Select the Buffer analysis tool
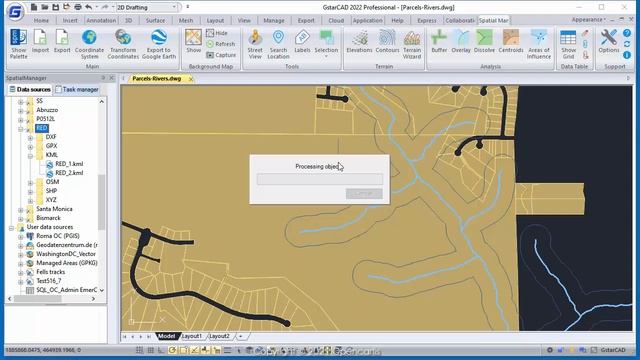Image resolution: width=640 pixels, height=360 pixels. point(439,41)
